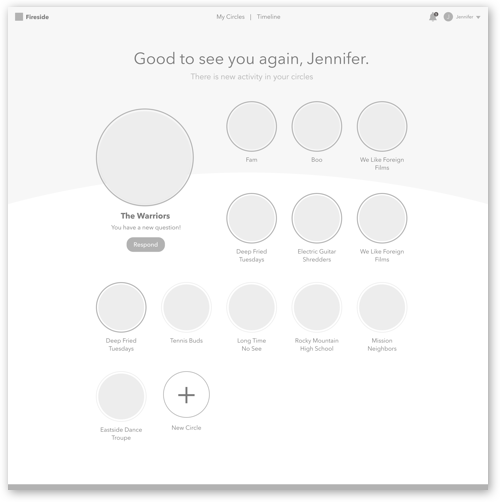The height and width of the screenshot is (502, 500).
Task: Click The Warriors title text
Action: pyautogui.click(x=145, y=216)
